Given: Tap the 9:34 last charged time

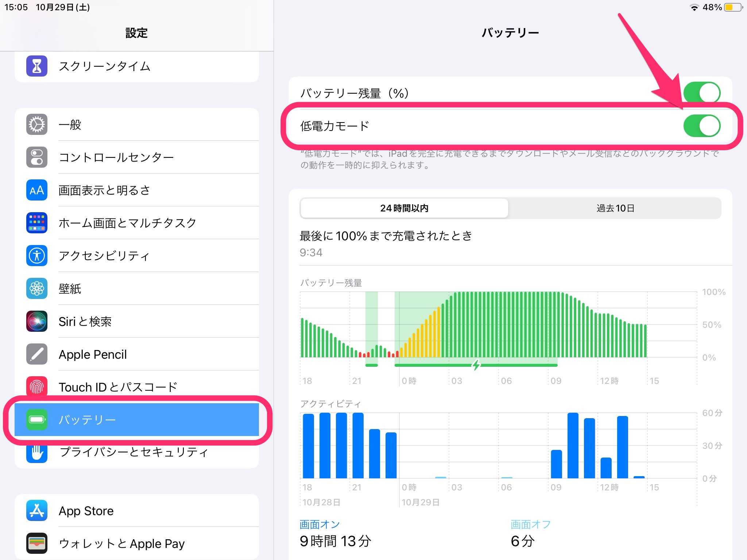Looking at the screenshot, I should tap(311, 252).
